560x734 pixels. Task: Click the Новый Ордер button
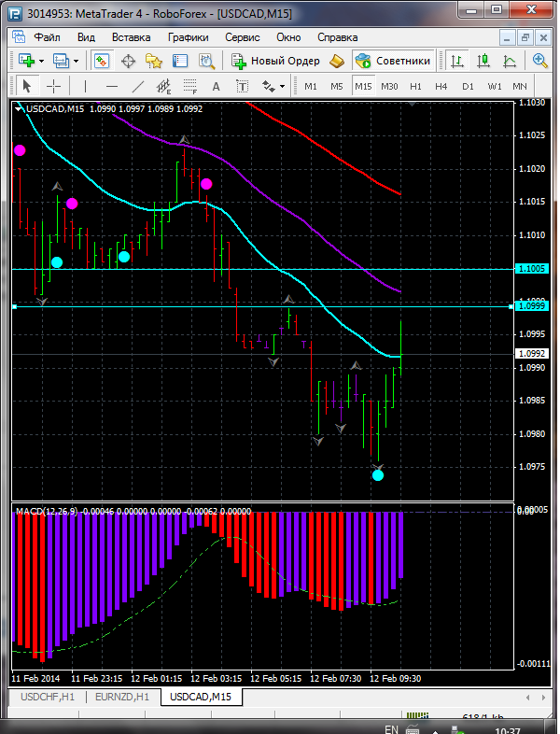[x=275, y=61]
